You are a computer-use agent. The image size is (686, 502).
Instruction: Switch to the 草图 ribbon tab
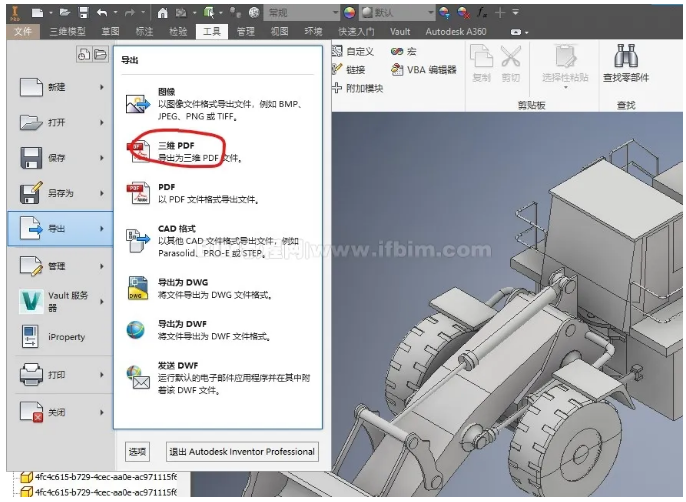(110, 32)
